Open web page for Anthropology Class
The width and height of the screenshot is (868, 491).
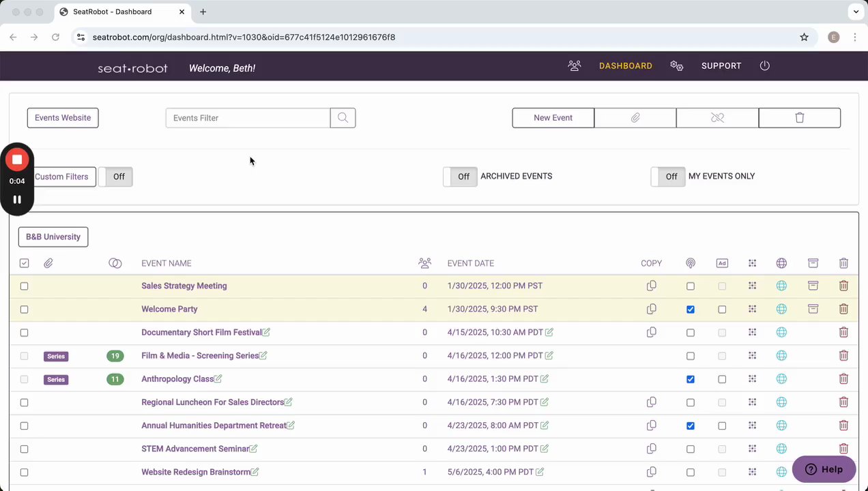tap(781, 379)
